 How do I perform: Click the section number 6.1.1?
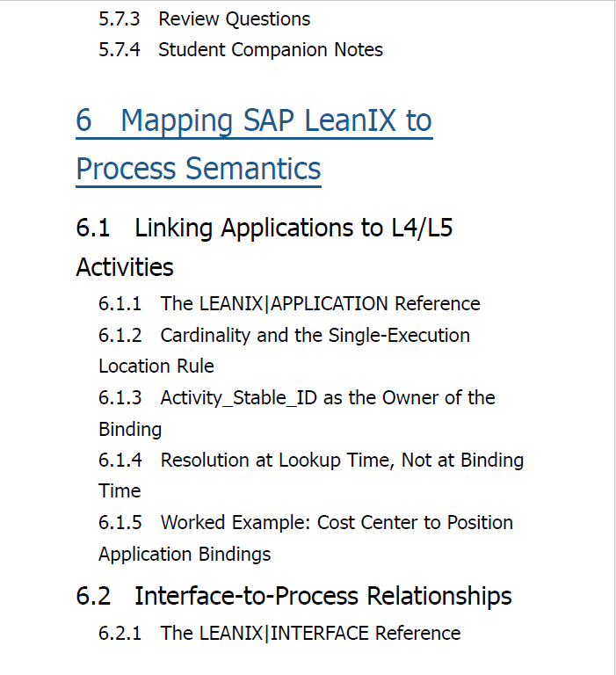point(120,304)
